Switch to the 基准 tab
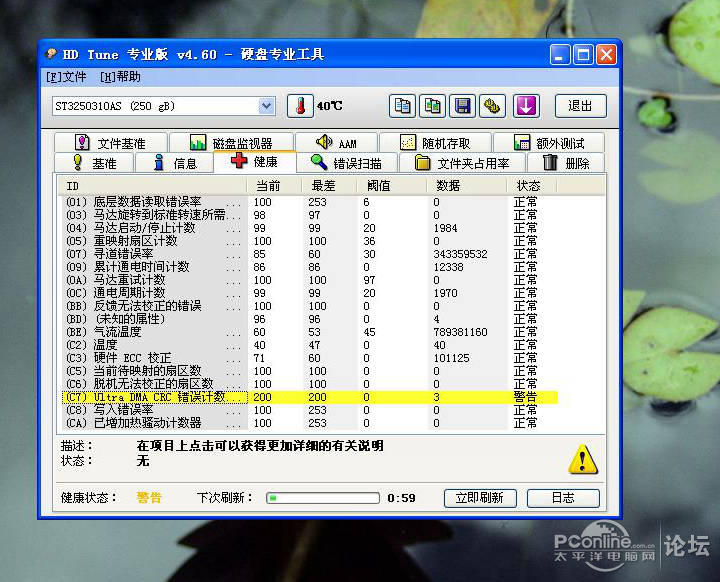 point(94,163)
